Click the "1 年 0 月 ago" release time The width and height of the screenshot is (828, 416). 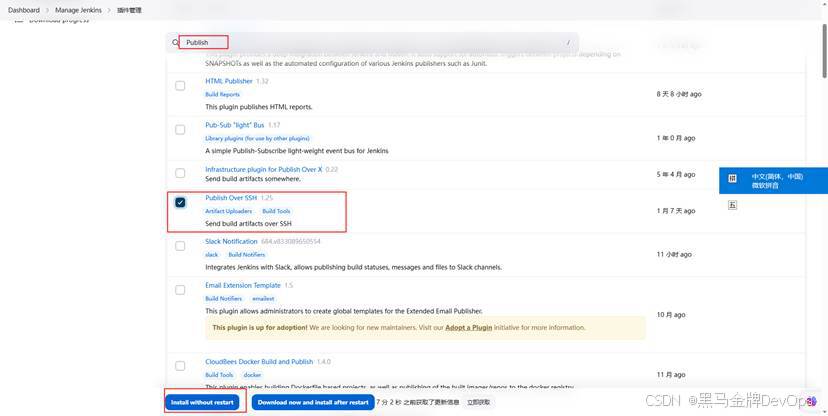coord(676,138)
